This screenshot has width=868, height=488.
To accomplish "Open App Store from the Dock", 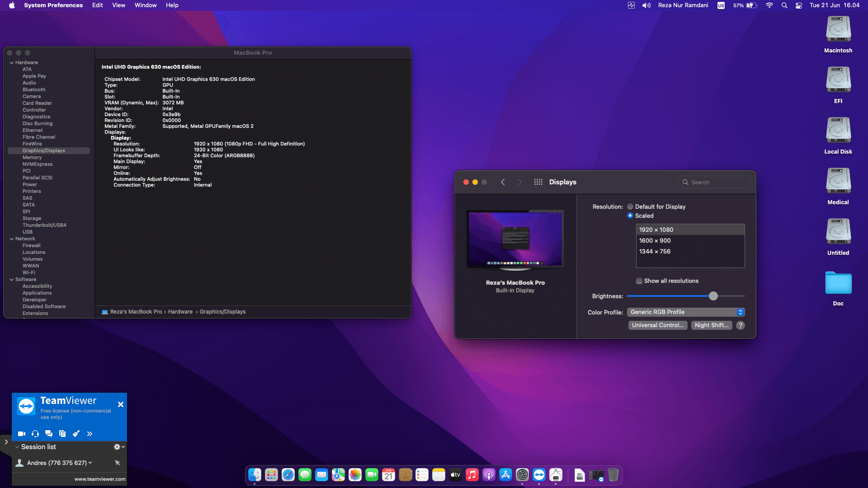I will [x=505, y=475].
